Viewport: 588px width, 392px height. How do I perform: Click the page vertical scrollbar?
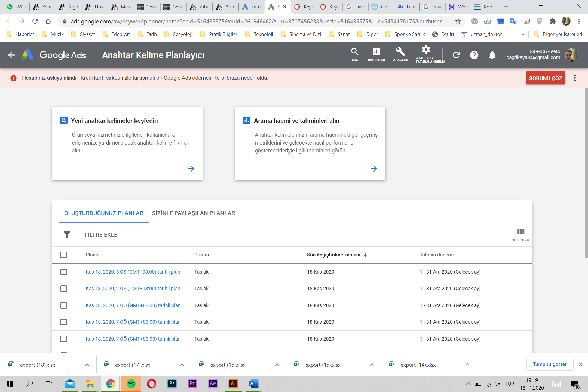coord(586,173)
